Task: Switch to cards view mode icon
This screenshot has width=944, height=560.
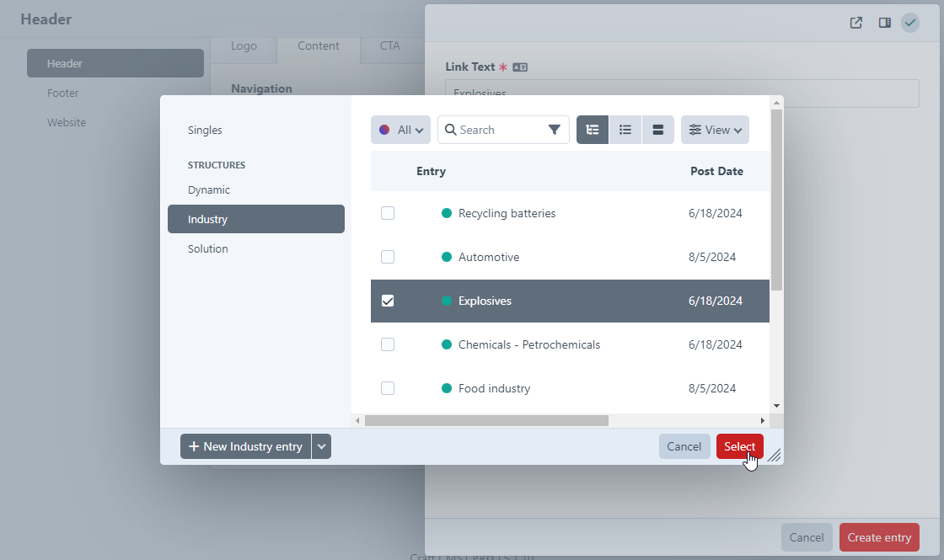Action: tap(658, 130)
